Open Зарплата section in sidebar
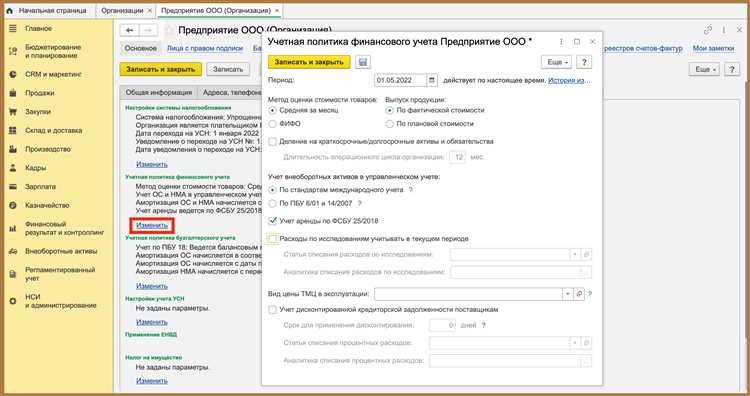This screenshot has height=396, width=750. pyautogui.click(x=40, y=186)
